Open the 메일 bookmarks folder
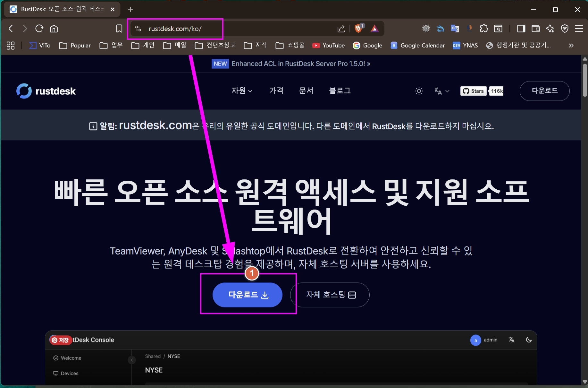This screenshot has height=388, width=588. [x=174, y=46]
